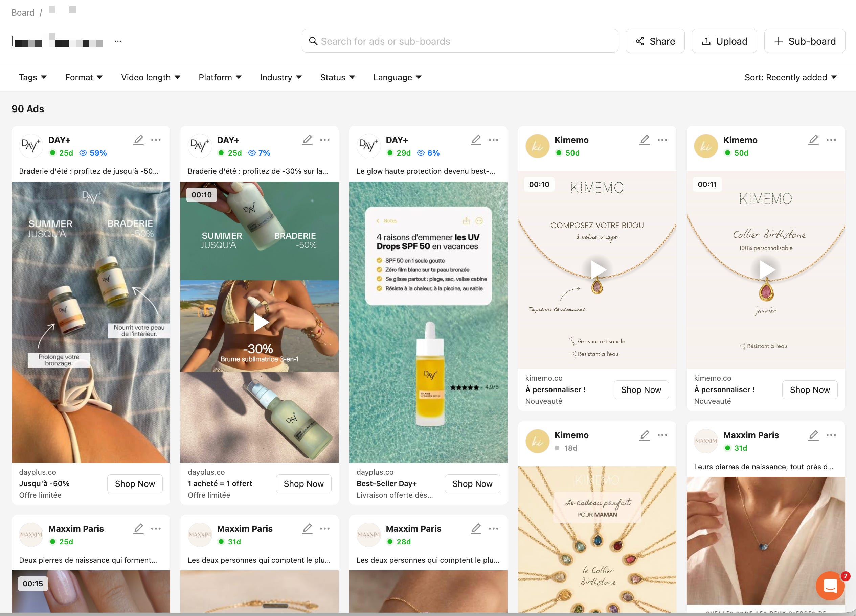The width and height of the screenshot is (856, 616).
Task: Click the eye view-rate icon on the DAY+ 6% ad
Action: [x=421, y=153]
